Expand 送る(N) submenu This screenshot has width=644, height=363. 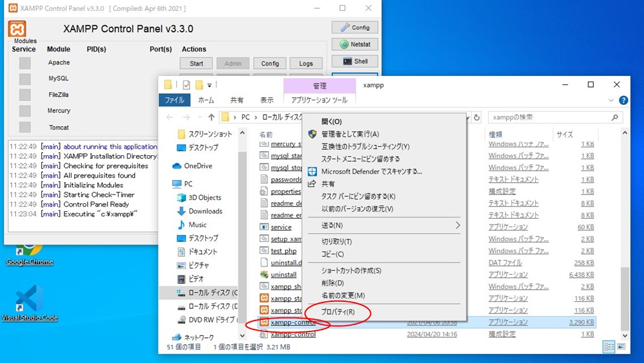(x=384, y=225)
